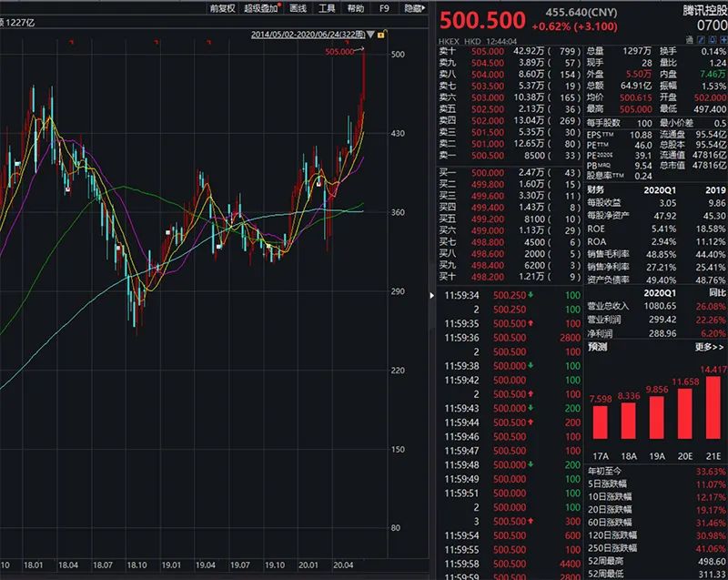Click the F9 button in the chart toolbar
This screenshot has height=580, width=728.
[384, 8]
